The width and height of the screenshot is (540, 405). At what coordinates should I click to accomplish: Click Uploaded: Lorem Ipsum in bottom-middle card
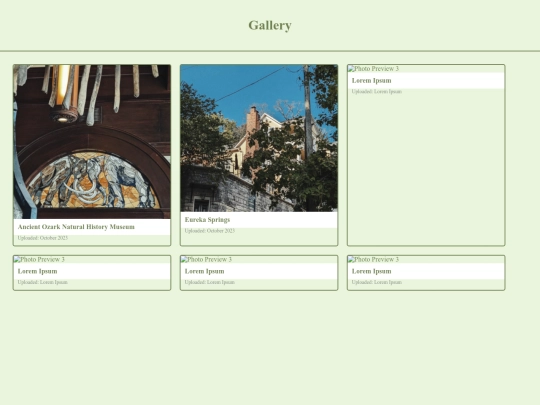coord(210,282)
